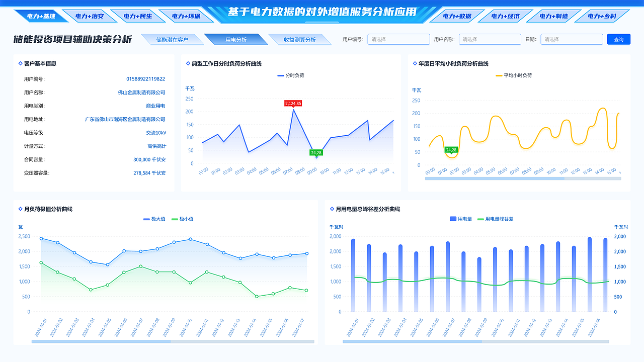Toggle the 用电量 bar series legend
The image size is (644, 362).
click(x=461, y=219)
